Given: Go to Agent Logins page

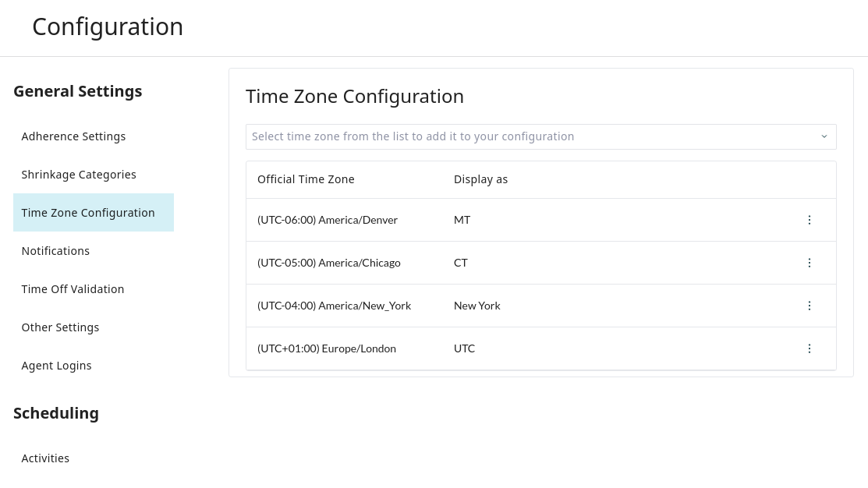Looking at the screenshot, I should point(56,366).
